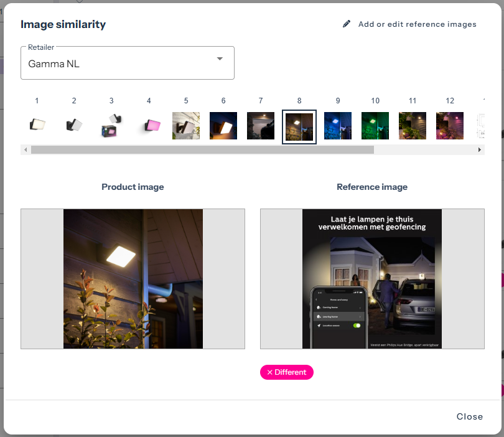504x437 pixels.
Task: Click the pink Different status badge
Action: point(287,372)
